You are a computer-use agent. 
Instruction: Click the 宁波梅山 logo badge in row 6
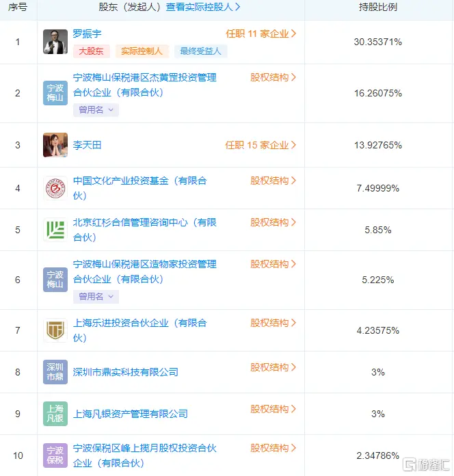[x=55, y=279]
